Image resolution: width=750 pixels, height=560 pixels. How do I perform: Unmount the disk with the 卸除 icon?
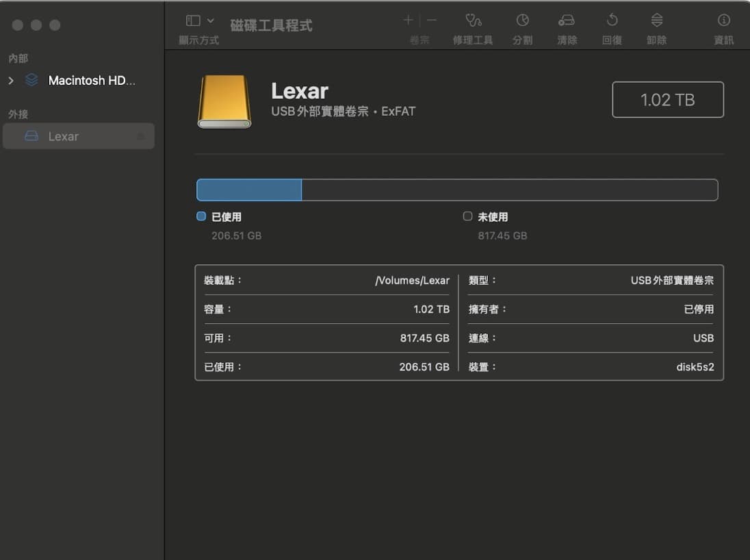click(x=657, y=20)
